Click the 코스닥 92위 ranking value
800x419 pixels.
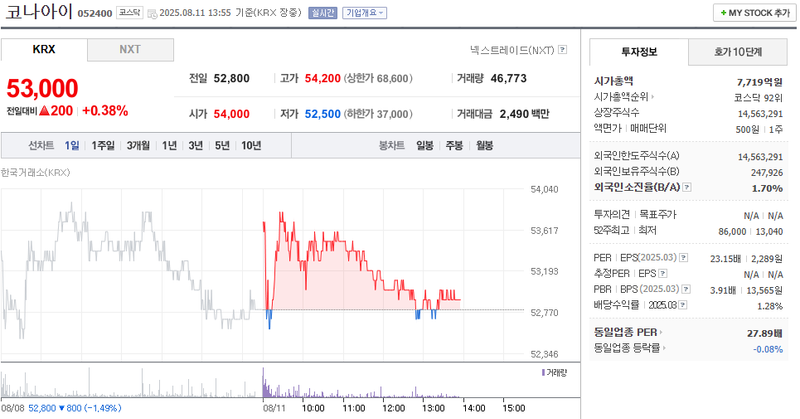click(759, 98)
